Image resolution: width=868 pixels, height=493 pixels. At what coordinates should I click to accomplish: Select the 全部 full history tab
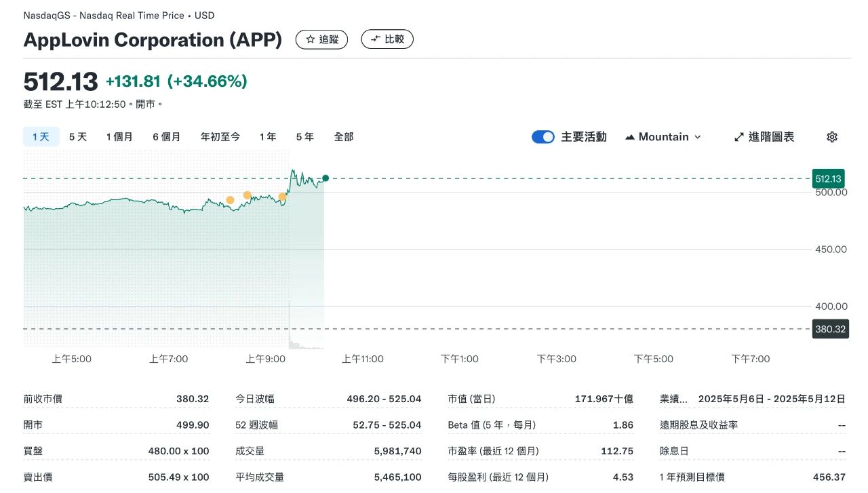click(x=344, y=137)
